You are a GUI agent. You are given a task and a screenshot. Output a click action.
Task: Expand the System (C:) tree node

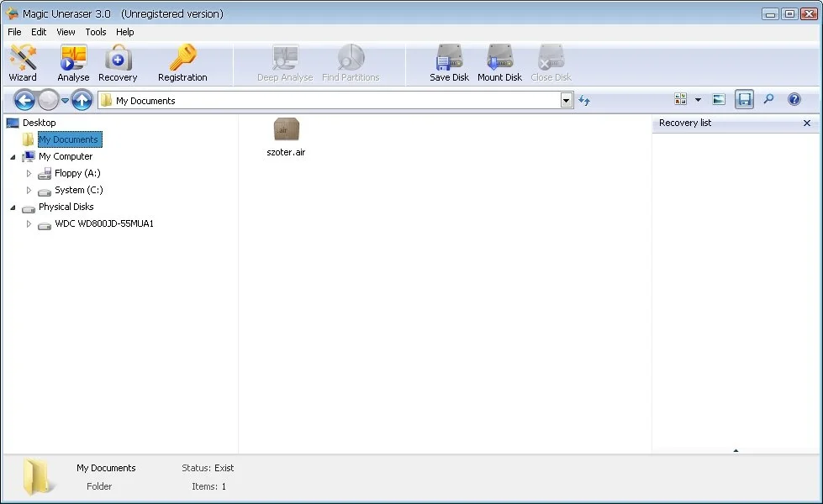click(29, 190)
